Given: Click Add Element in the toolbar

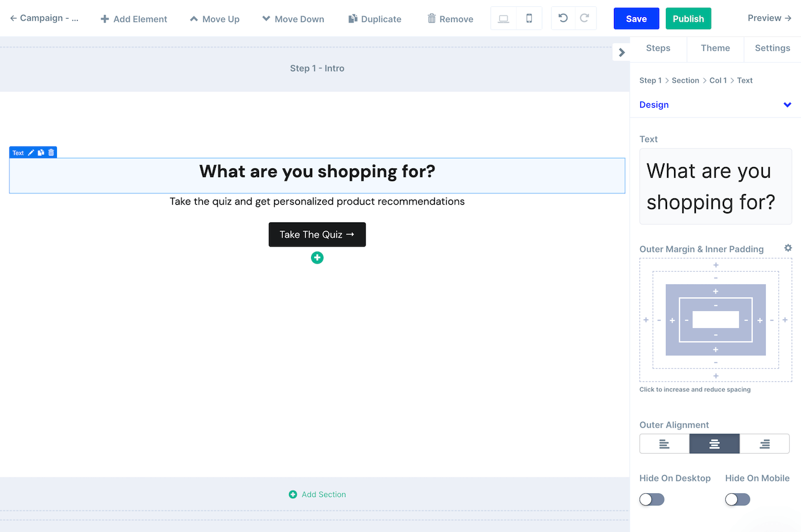Looking at the screenshot, I should [x=134, y=19].
